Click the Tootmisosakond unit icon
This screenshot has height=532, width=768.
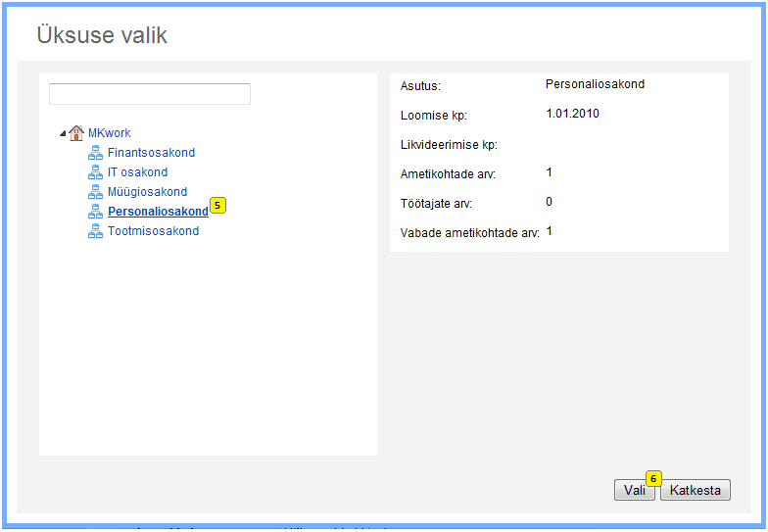tap(96, 231)
